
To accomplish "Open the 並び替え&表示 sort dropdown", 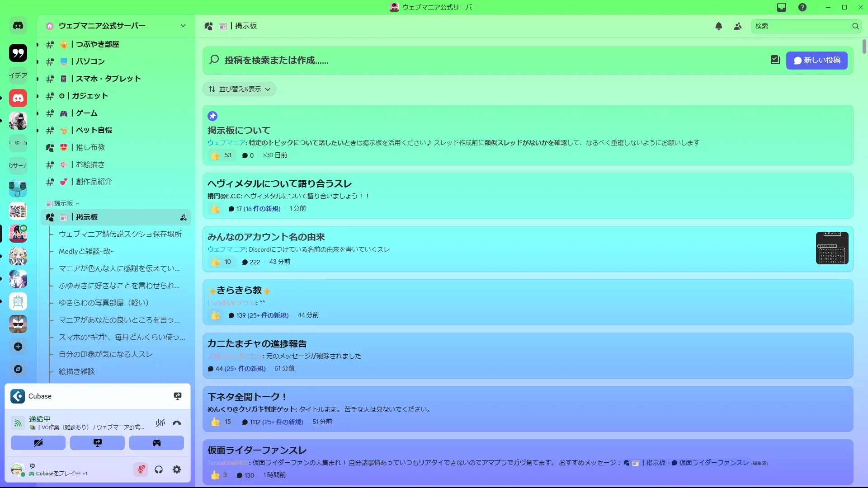I will click(239, 89).
